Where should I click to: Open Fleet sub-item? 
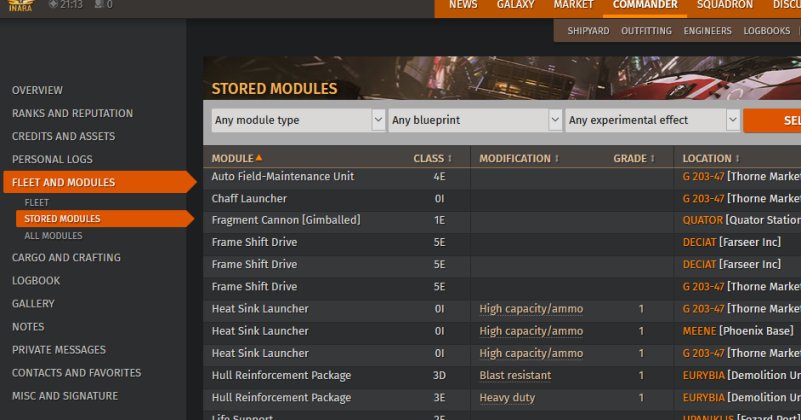point(37,202)
